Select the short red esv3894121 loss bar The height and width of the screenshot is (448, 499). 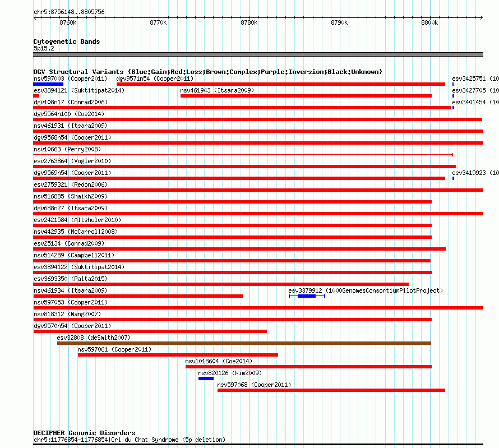36,96
